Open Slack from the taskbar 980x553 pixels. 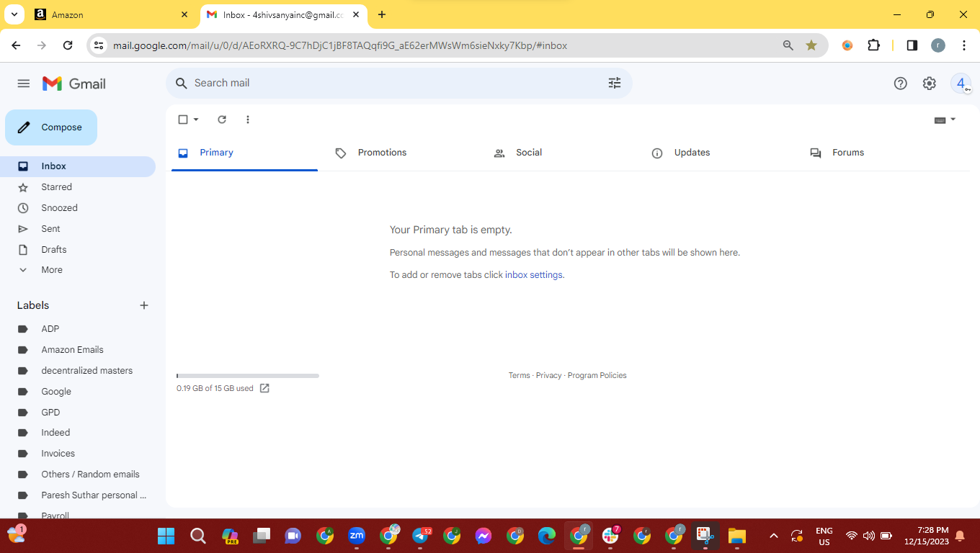tap(610, 536)
